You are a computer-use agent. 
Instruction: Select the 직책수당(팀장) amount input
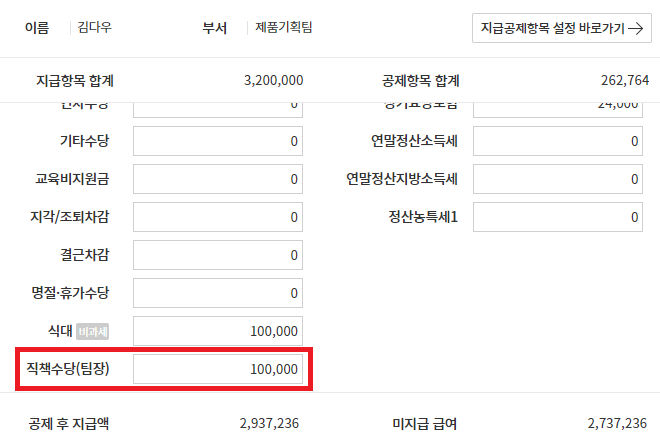pyautogui.click(x=218, y=369)
